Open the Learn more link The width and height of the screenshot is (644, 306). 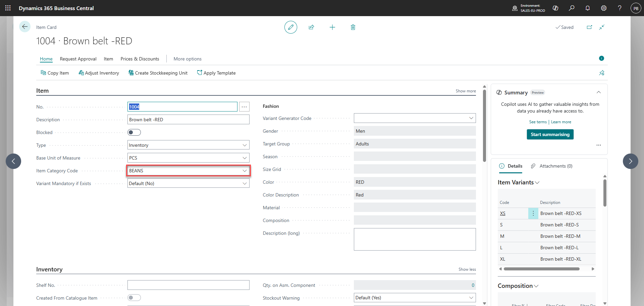point(561,122)
